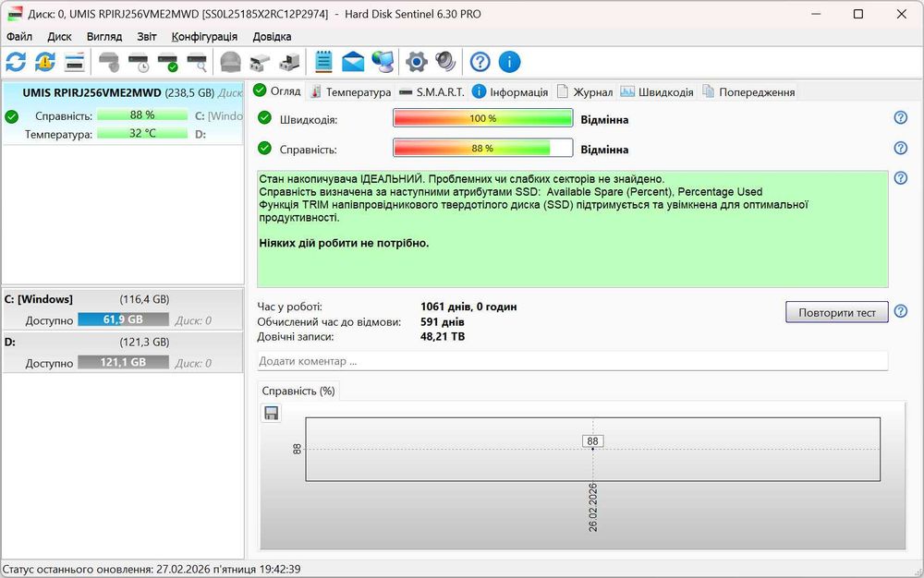Maximize the Hard Disk Sentinel window
Viewport: 924px width, 578px height.
coord(858,14)
